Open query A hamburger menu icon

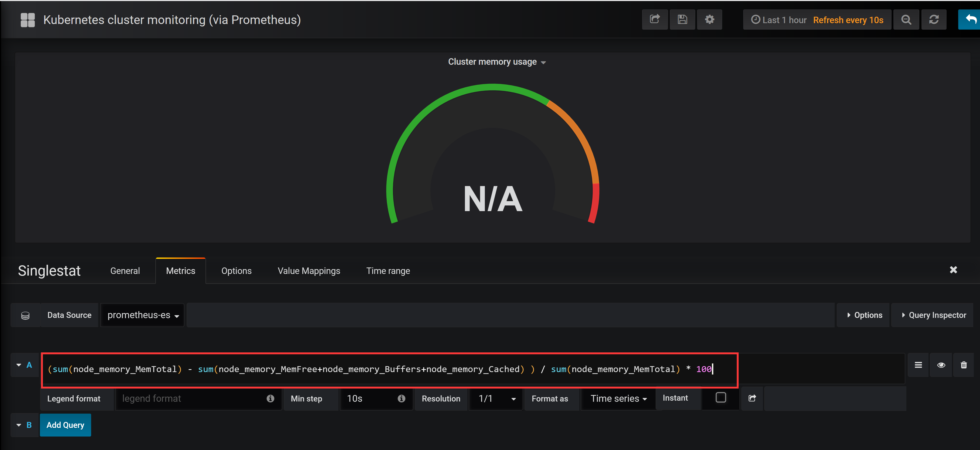(x=918, y=365)
